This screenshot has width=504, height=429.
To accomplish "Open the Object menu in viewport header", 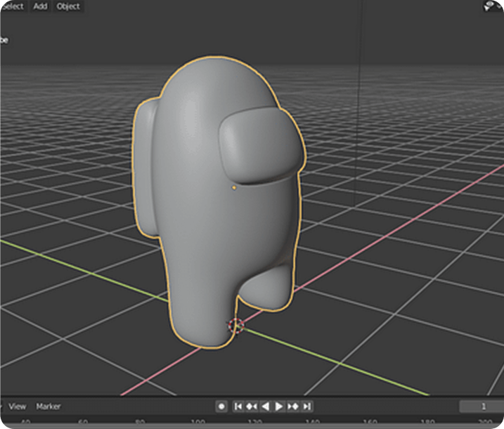I will point(68,6).
